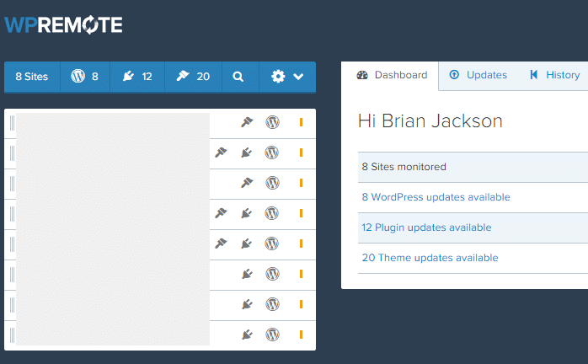Click plugin update icon in eighth site row
588x364 pixels.
pos(247,335)
